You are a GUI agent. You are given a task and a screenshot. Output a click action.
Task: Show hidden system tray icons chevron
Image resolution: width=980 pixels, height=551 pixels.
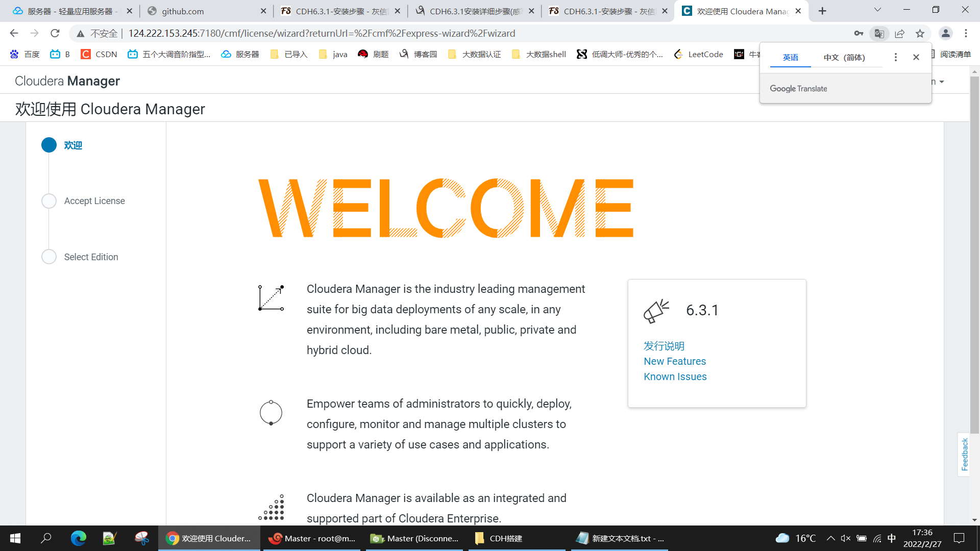tap(830, 538)
